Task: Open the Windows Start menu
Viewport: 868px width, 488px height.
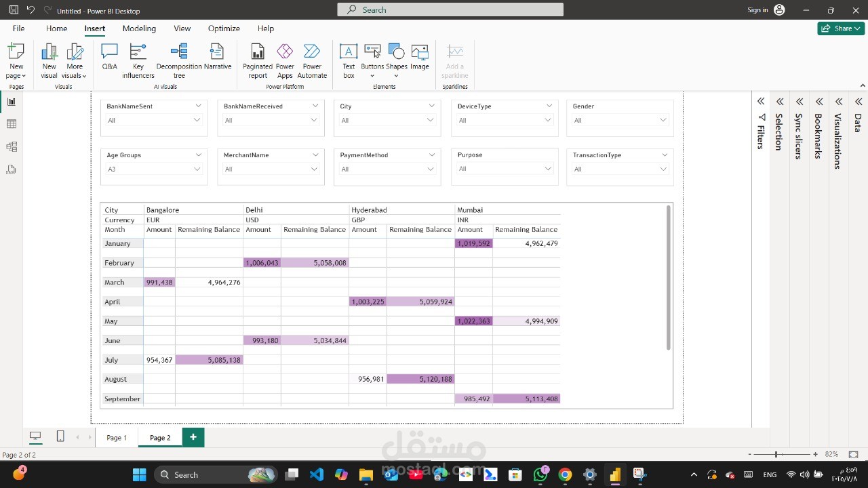Action: tap(140, 474)
